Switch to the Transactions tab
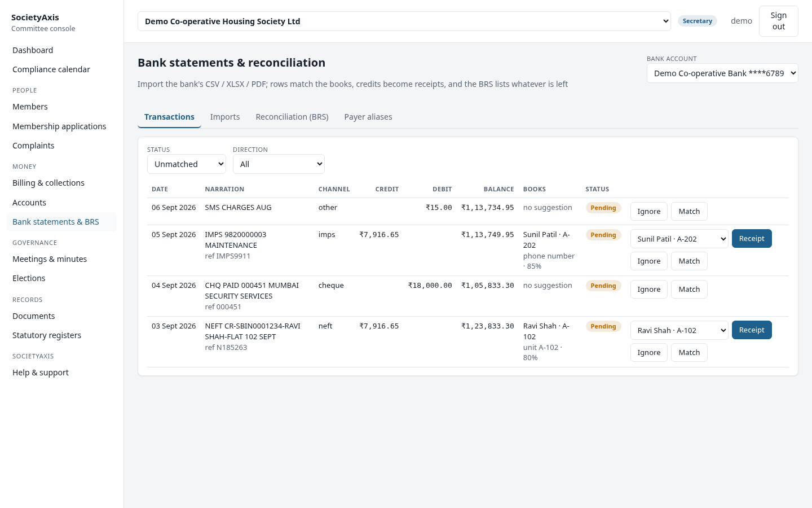Image resolution: width=812 pixels, height=508 pixels. (169, 117)
